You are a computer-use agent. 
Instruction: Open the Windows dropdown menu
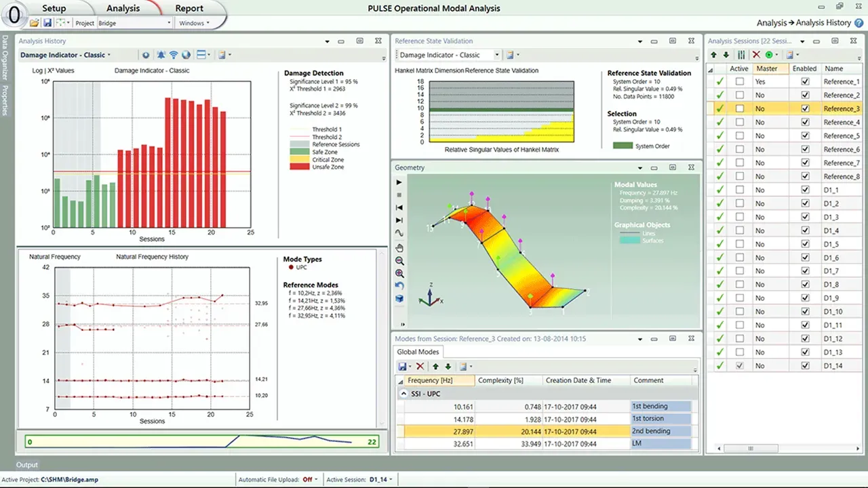coord(195,22)
